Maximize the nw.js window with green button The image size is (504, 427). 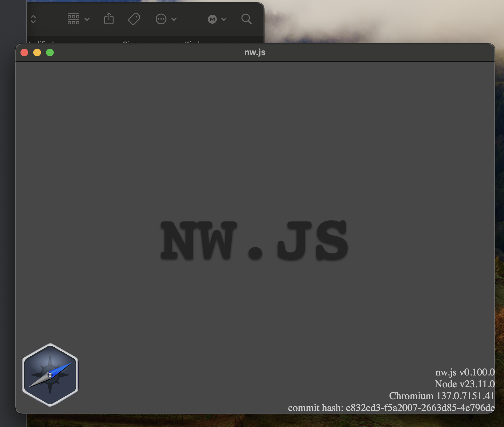(x=50, y=52)
